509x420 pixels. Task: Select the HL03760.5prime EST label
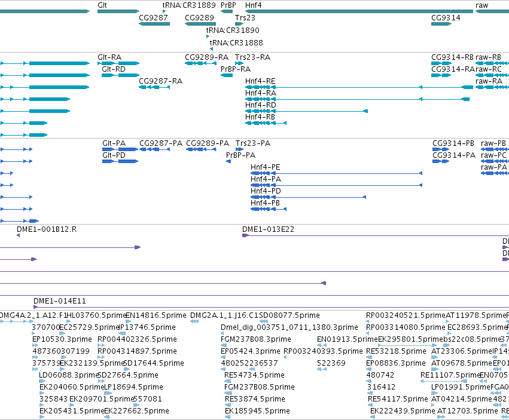(96, 315)
